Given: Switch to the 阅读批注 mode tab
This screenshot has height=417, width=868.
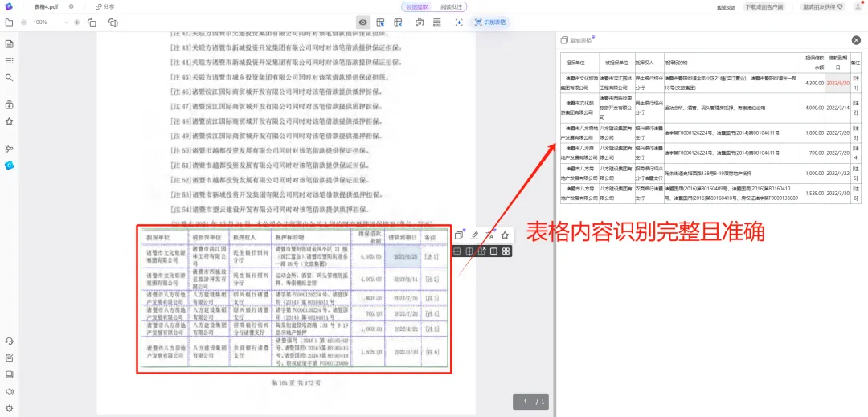Looking at the screenshot, I should click(451, 6).
